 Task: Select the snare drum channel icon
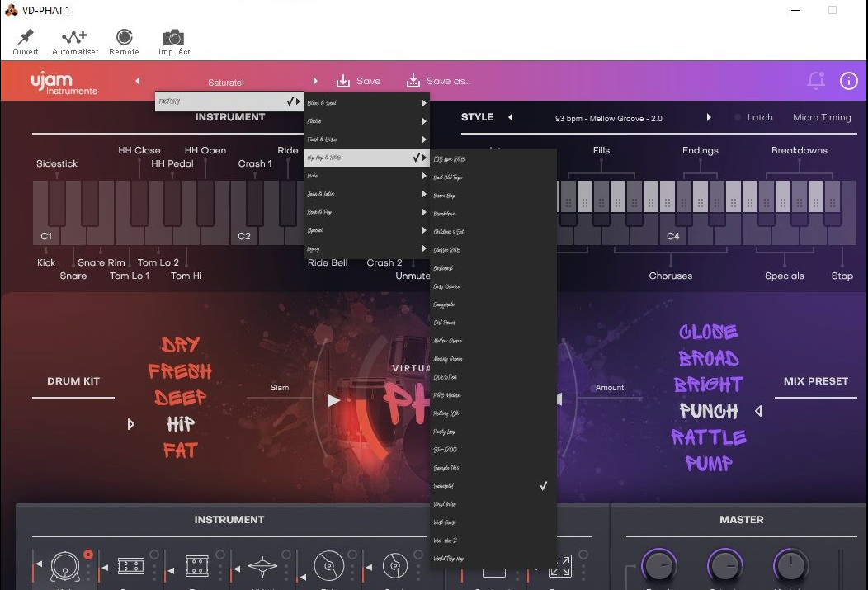click(131, 566)
